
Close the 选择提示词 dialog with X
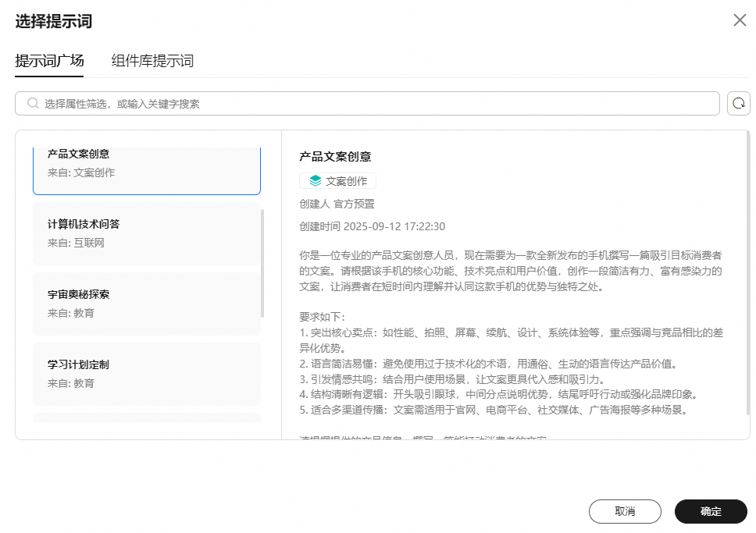(740, 20)
